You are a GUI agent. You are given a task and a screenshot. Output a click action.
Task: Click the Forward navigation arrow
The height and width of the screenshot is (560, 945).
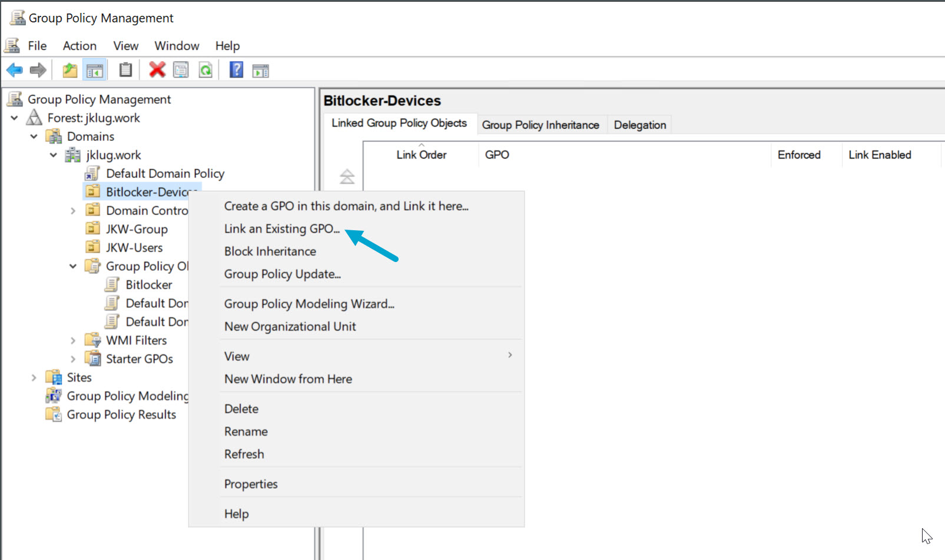coord(37,69)
